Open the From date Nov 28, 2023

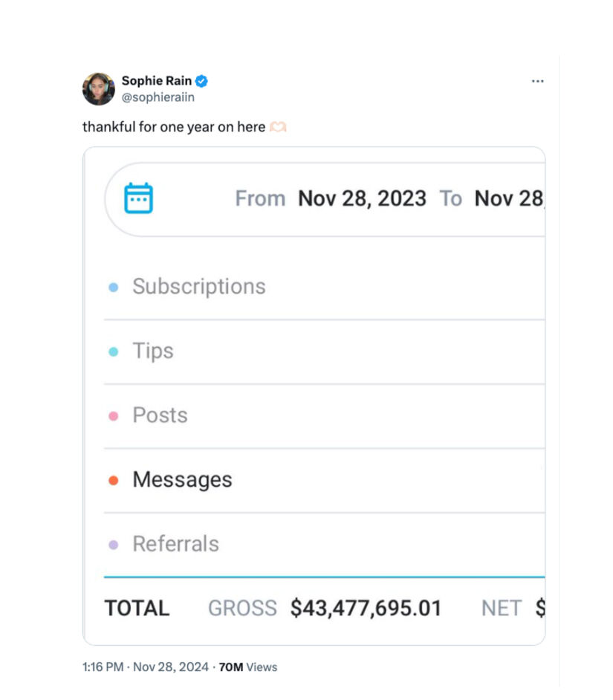click(362, 198)
